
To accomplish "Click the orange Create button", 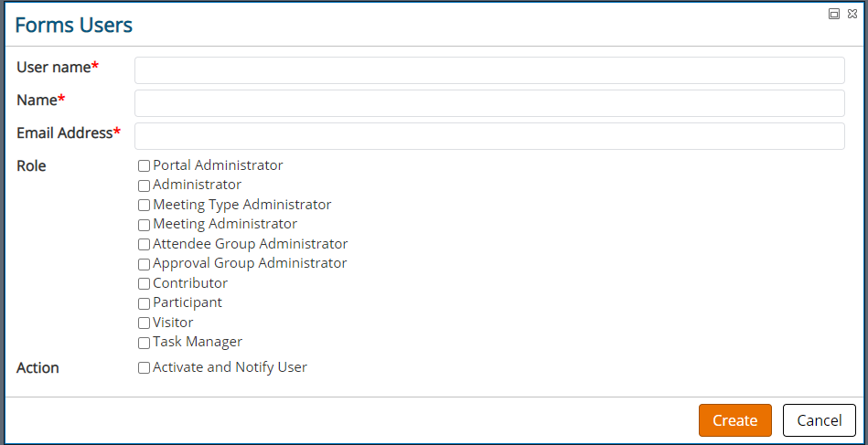I will click(735, 420).
